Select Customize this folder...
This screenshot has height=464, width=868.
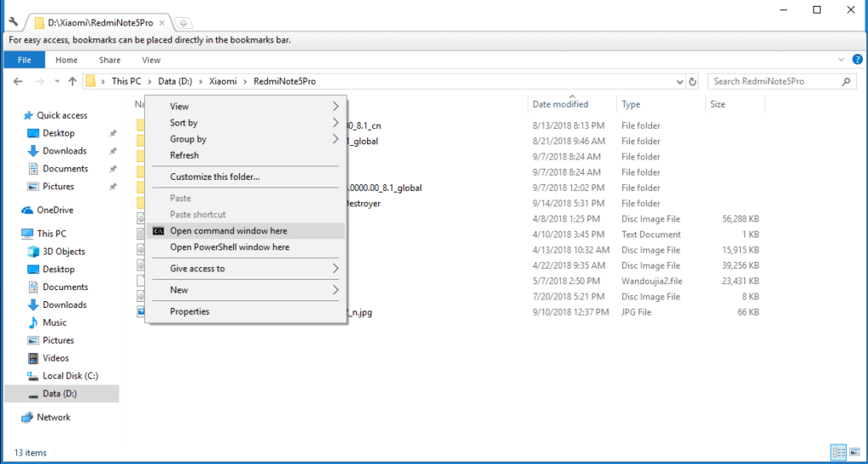[246, 176]
